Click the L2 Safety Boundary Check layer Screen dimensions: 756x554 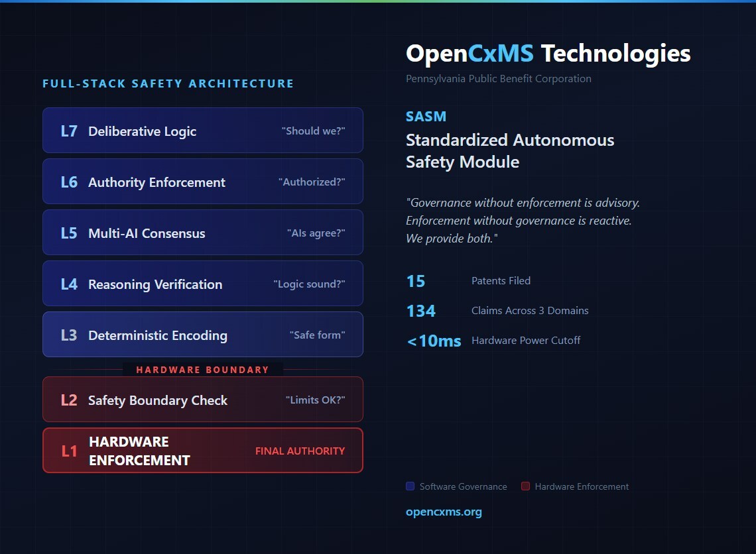202,400
